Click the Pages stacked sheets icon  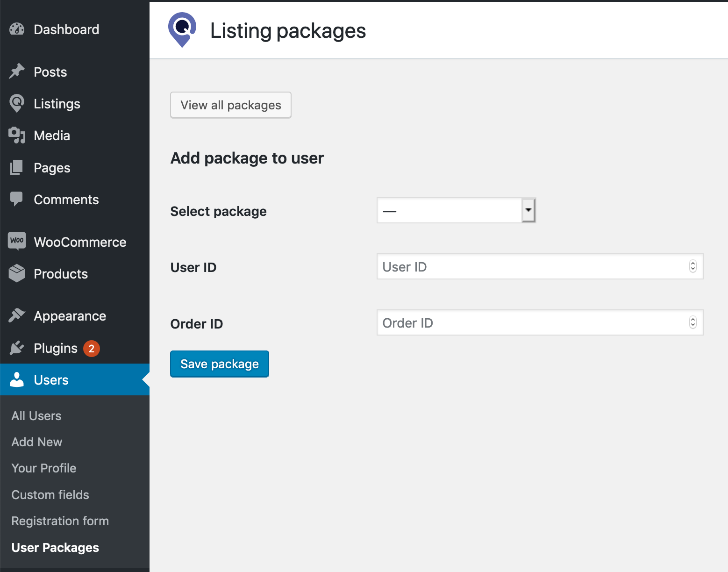tap(17, 167)
